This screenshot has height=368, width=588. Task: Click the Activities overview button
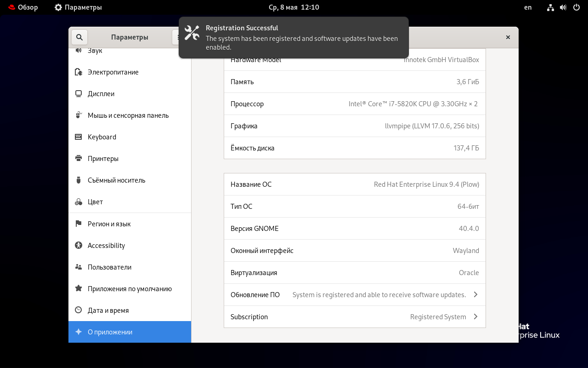23,7
